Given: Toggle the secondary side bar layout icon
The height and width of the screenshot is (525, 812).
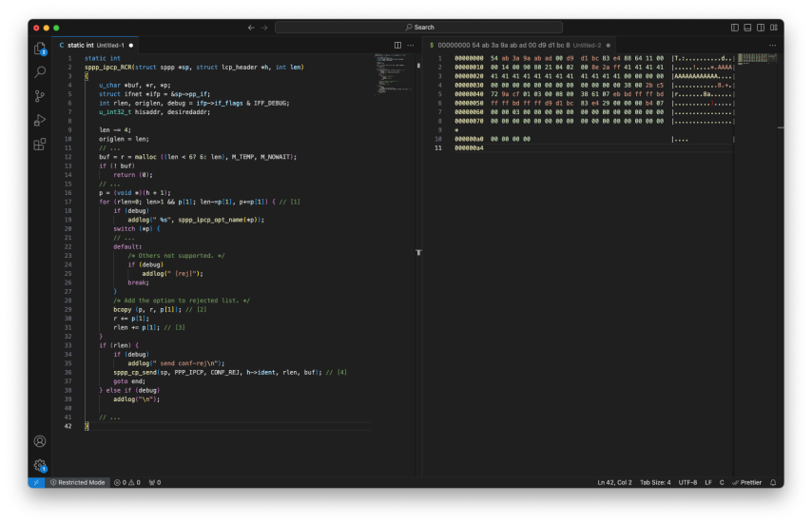Looking at the screenshot, I should coord(761,28).
